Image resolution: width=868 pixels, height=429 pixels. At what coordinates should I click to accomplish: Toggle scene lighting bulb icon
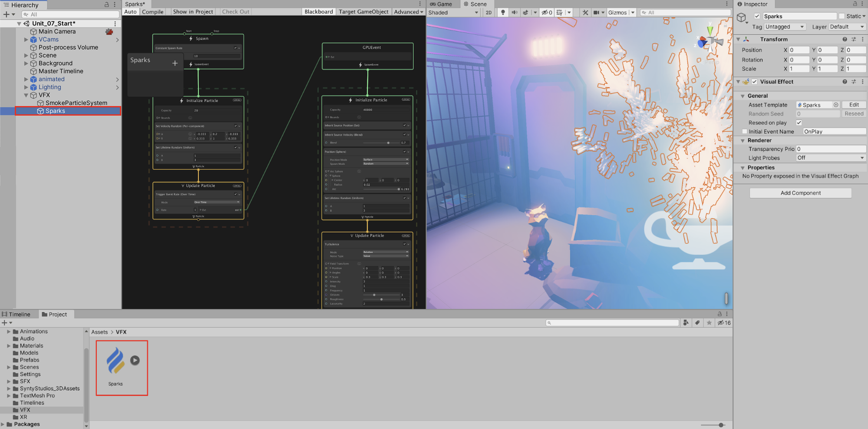[503, 13]
